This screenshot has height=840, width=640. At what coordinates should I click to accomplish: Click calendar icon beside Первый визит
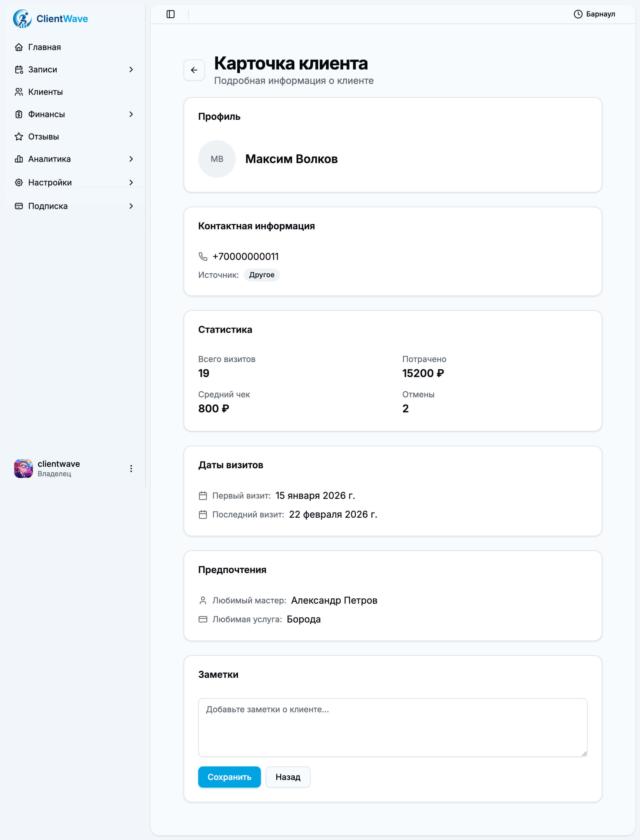[203, 495]
